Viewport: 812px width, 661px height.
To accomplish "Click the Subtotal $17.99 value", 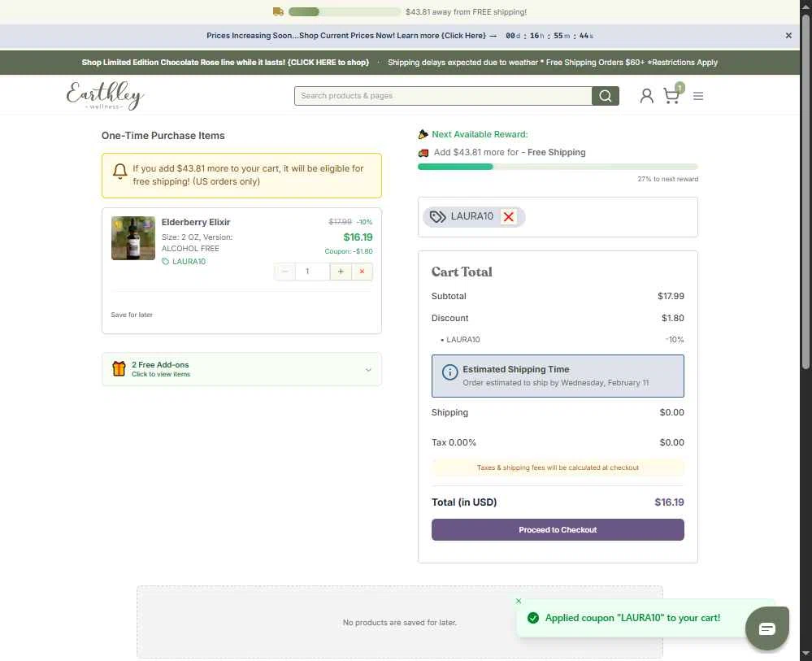I will 671,296.
